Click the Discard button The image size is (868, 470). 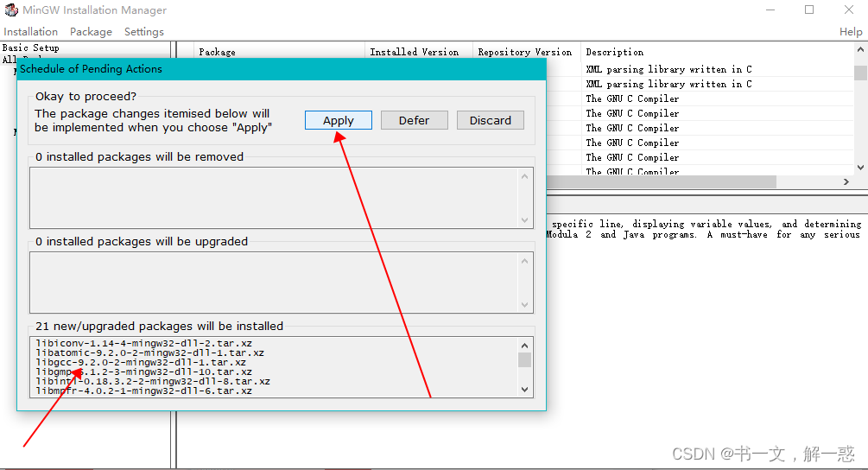click(491, 120)
